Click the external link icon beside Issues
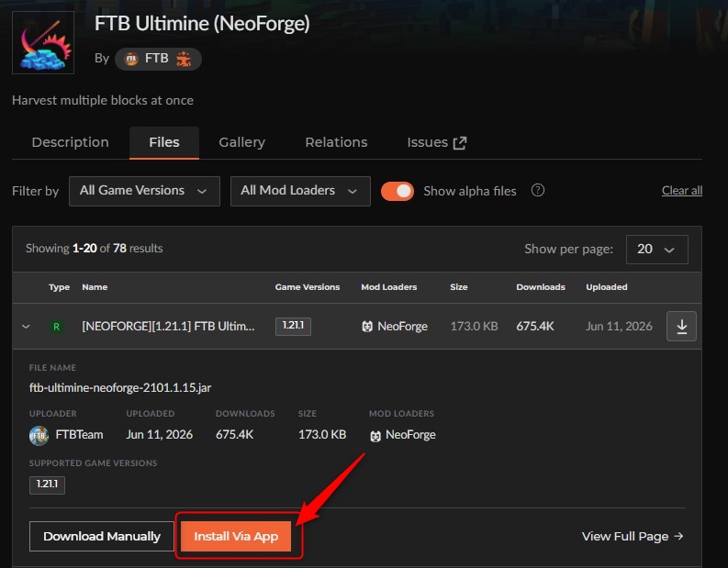 [x=460, y=143]
